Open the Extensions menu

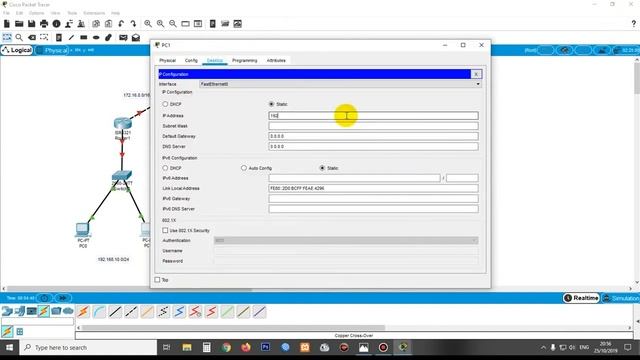coord(94,13)
